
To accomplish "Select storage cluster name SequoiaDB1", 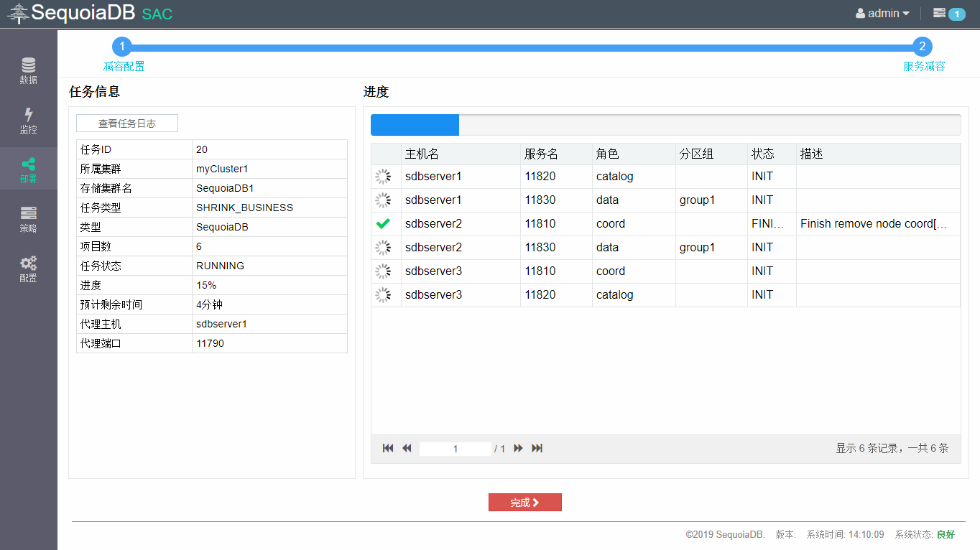I will click(x=225, y=188).
